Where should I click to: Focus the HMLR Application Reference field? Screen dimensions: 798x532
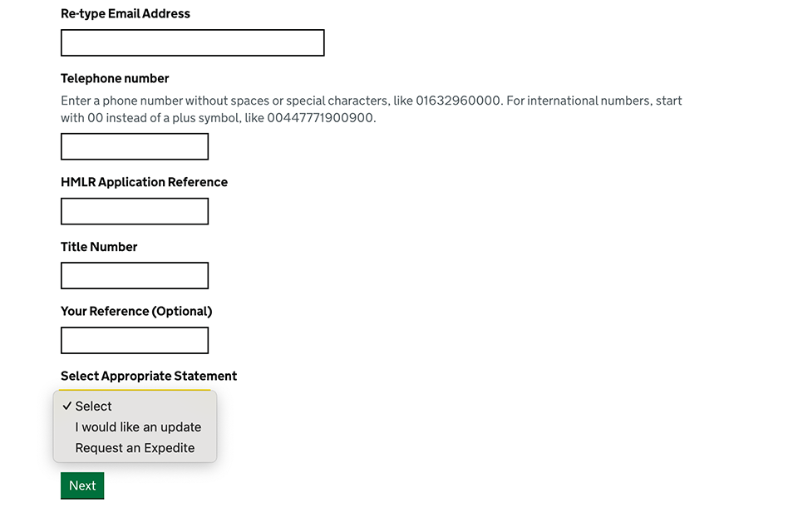point(134,212)
